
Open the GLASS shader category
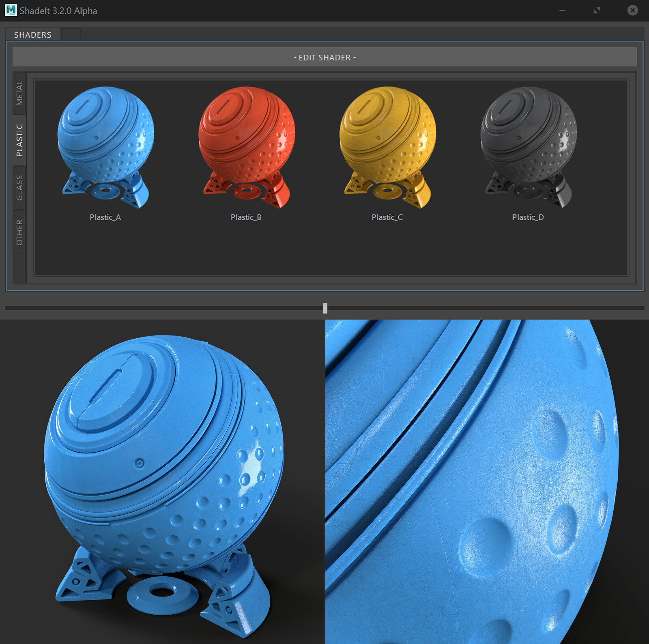[x=19, y=187]
